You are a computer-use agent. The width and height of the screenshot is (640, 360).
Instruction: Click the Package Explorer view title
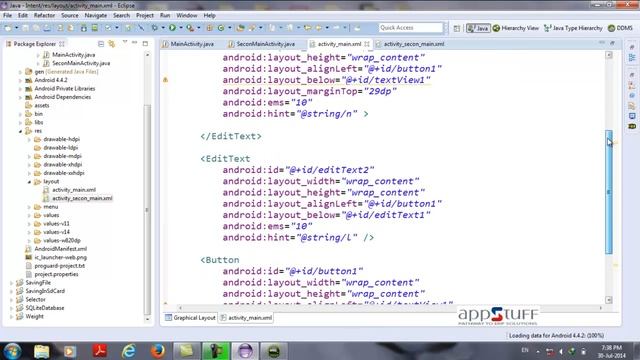[35, 44]
